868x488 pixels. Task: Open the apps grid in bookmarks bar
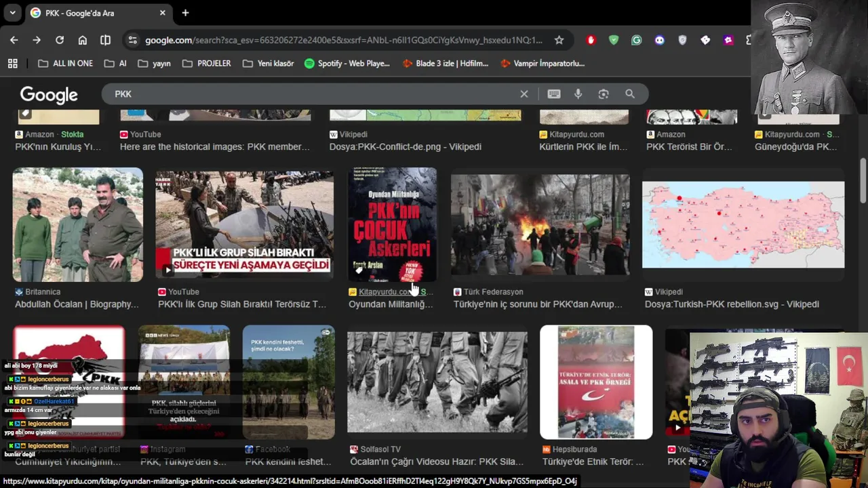tap(12, 63)
